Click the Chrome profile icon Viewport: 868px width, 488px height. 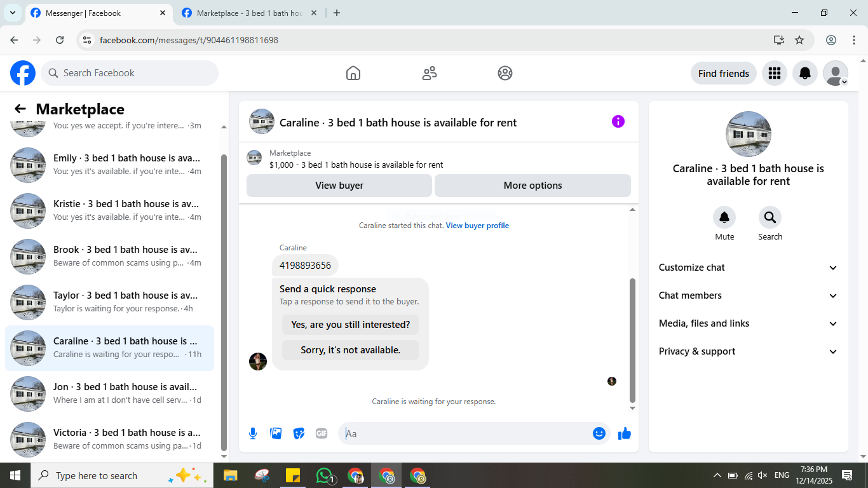[831, 40]
